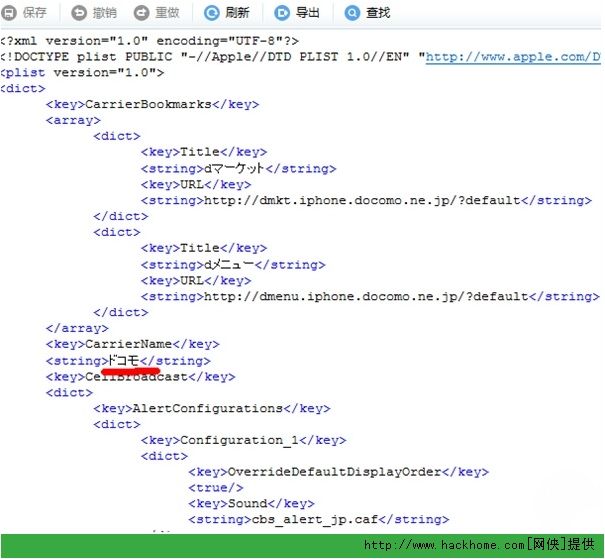Click the ドコモ string value
Image resolution: width=605 pixels, height=559 pixels.
pyautogui.click(x=123, y=360)
